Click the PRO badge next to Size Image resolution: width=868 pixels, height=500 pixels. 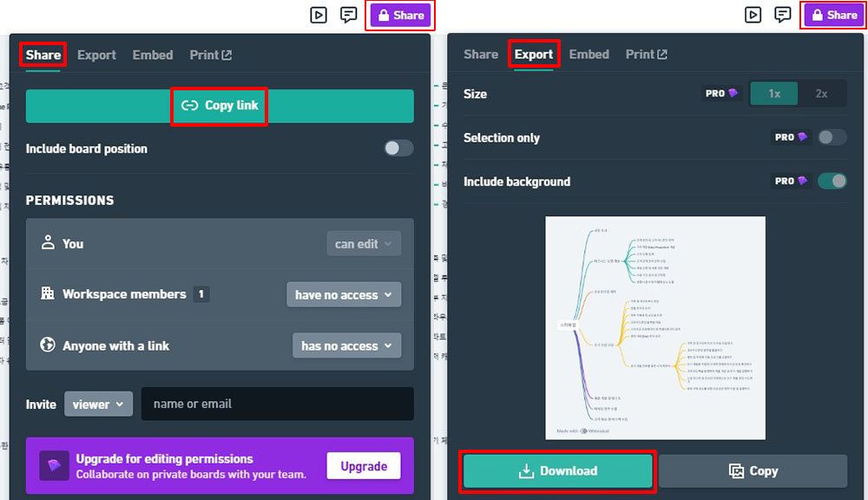[x=721, y=94]
